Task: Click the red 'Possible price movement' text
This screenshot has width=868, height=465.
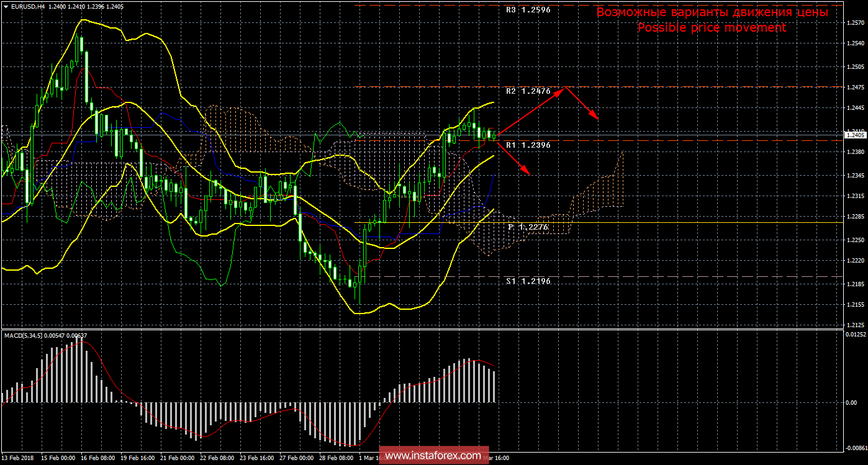Action: tap(712, 28)
